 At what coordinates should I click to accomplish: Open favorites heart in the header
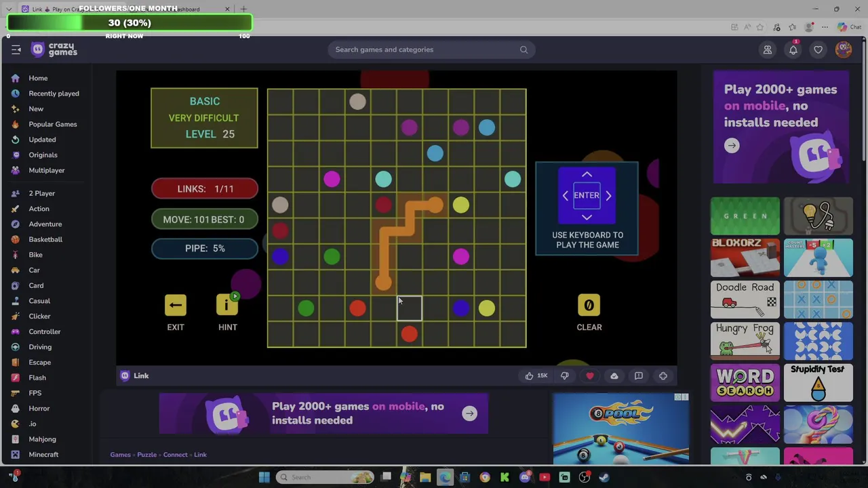818,49
